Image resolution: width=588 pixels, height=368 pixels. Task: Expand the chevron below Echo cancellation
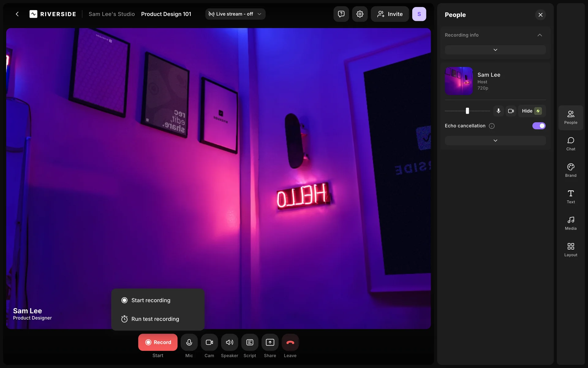coord(495,140)
